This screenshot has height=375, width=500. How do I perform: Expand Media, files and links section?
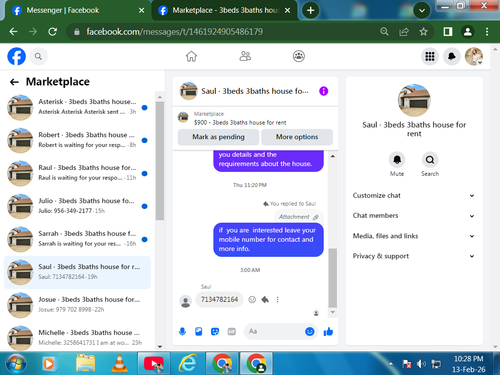pyautogui.click(x=413, y=236)
